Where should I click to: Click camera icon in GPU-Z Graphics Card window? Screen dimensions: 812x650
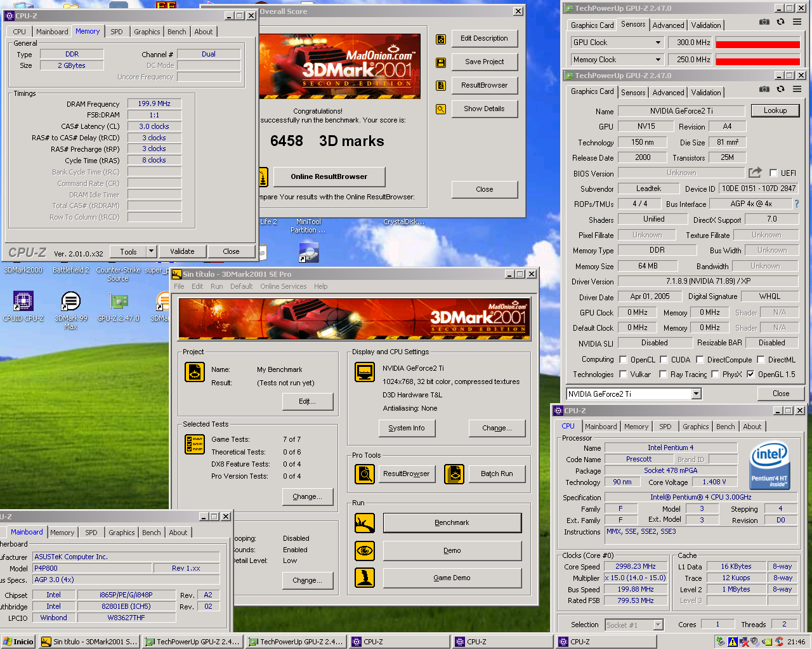click(x=764, y=89)
